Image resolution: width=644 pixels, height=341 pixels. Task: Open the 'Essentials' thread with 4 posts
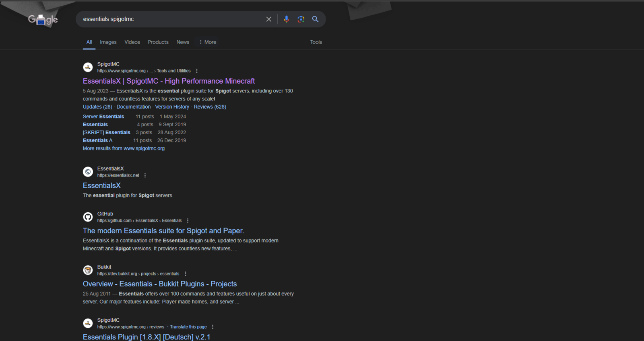tap(95, 125)
